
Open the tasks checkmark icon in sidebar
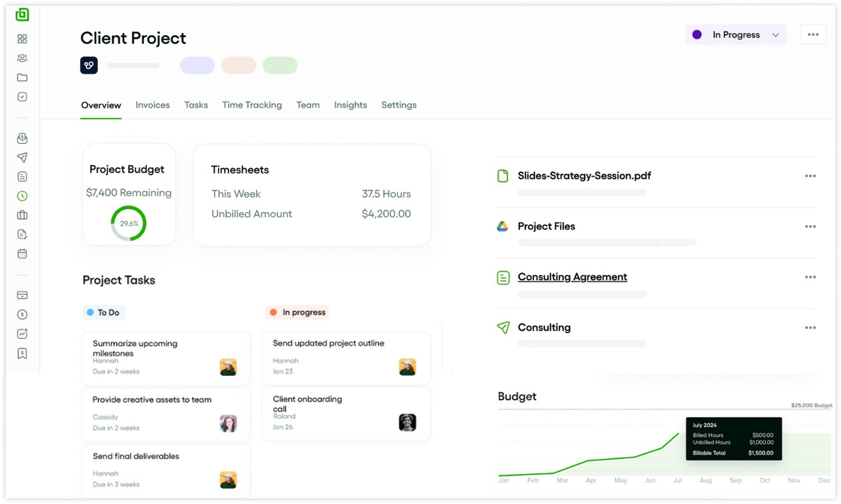(x=22, y=97)
